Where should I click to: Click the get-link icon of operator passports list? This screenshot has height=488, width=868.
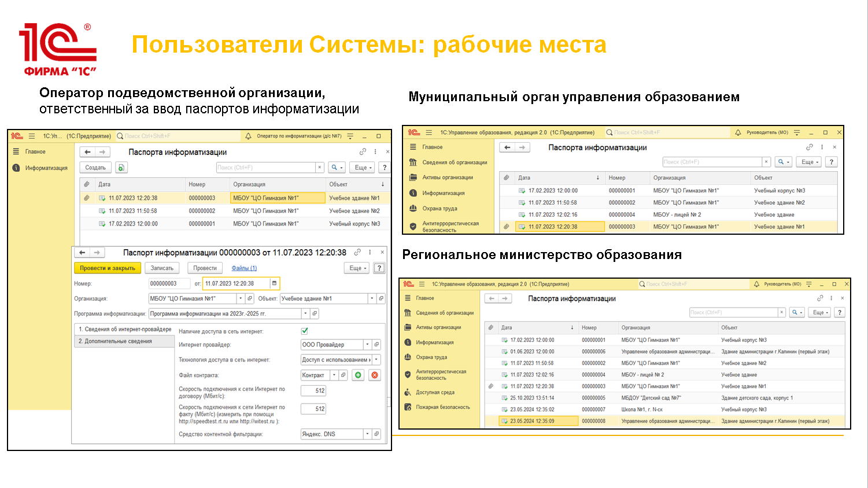(363, 152)
